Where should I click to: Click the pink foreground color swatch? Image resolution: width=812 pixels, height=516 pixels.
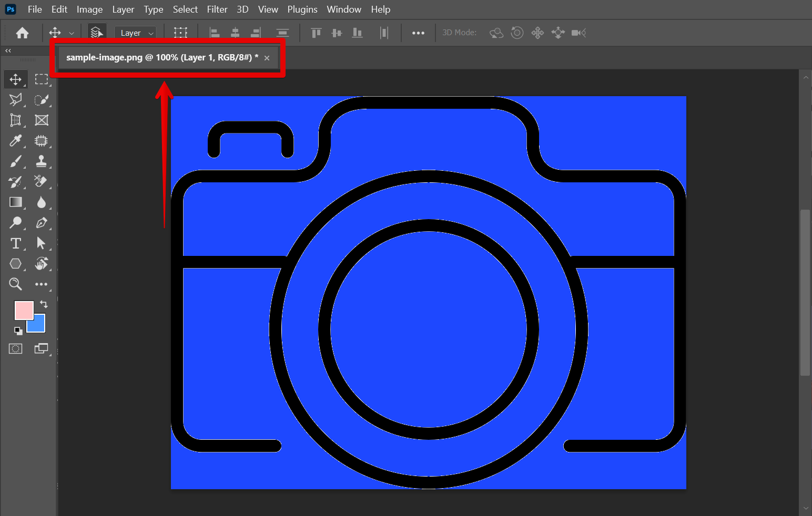click(x=23, y=309)
